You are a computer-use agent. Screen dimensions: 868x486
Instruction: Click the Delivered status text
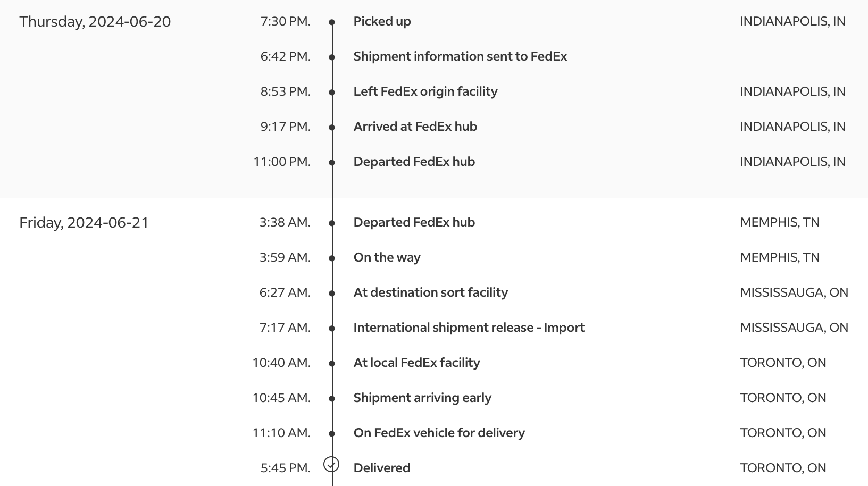382,468
